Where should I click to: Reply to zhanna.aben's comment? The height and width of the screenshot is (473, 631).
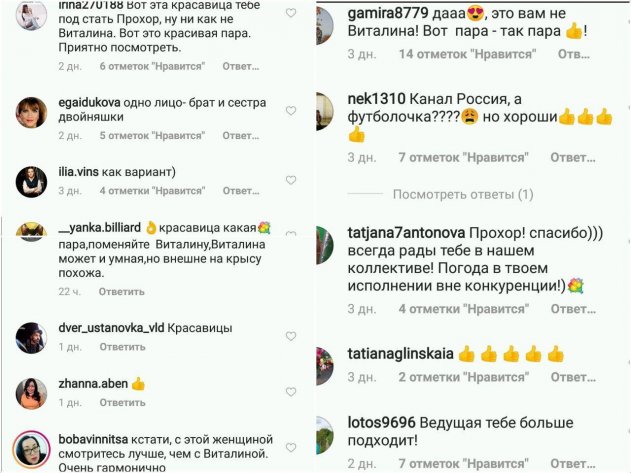[122, 403]
